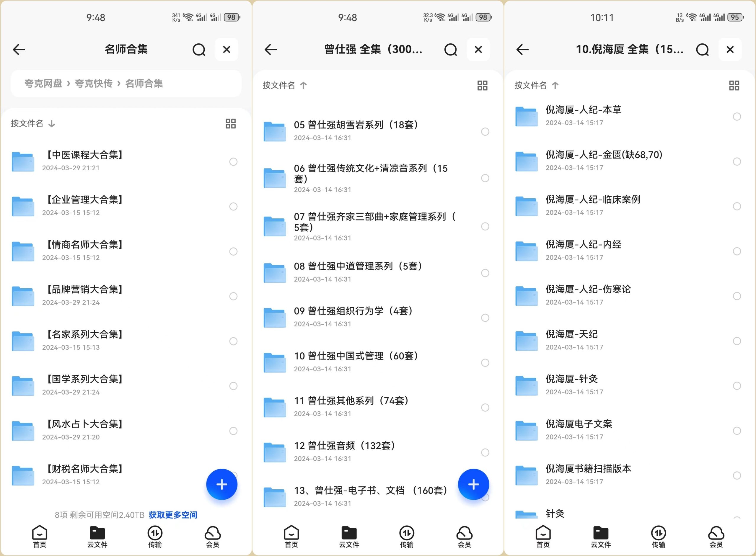
Task: Tap back arrow in 名师合集 screen
Action: pos(19,50)
